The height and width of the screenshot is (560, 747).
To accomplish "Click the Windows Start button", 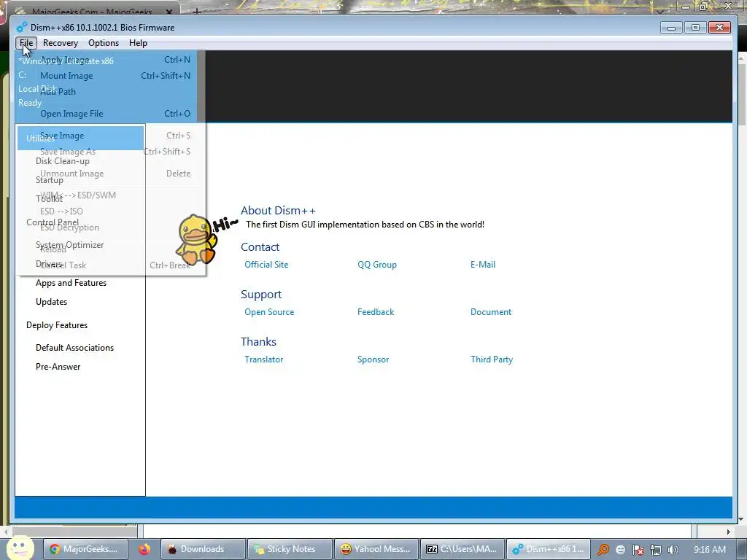I will point(20,548).
